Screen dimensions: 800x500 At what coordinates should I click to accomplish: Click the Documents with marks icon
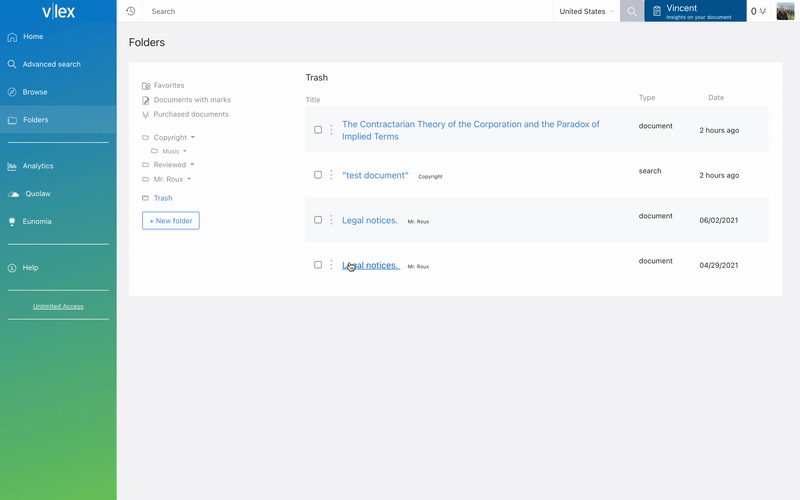(145, 100)
